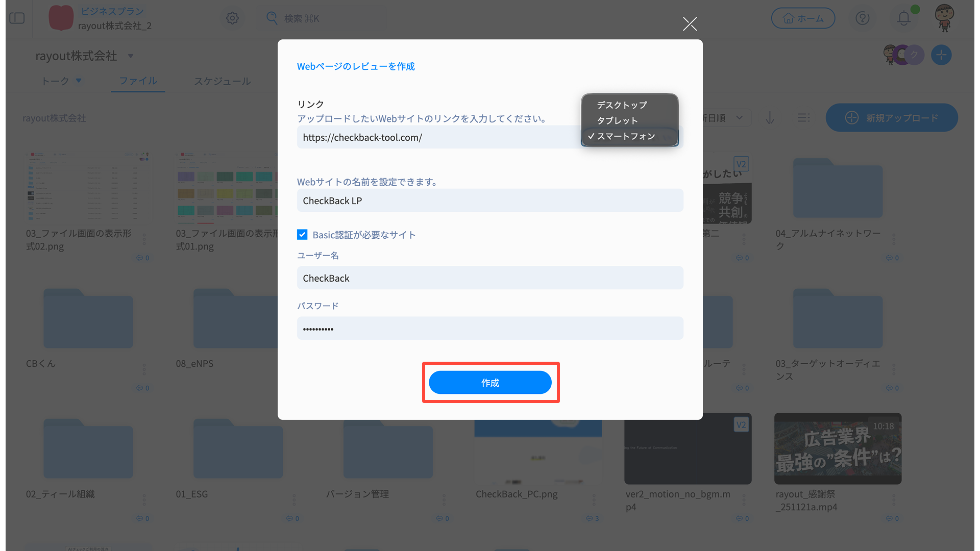Open the sort order dropdown

(725, 118)
